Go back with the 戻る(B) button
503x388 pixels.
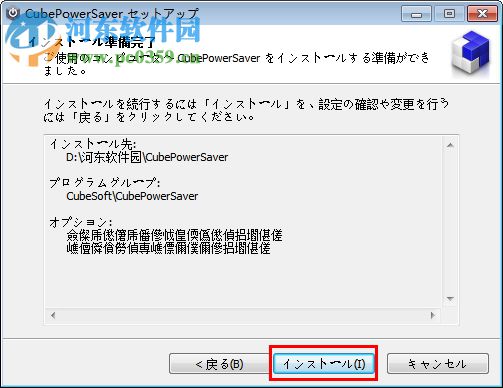[x=219, y=364]
